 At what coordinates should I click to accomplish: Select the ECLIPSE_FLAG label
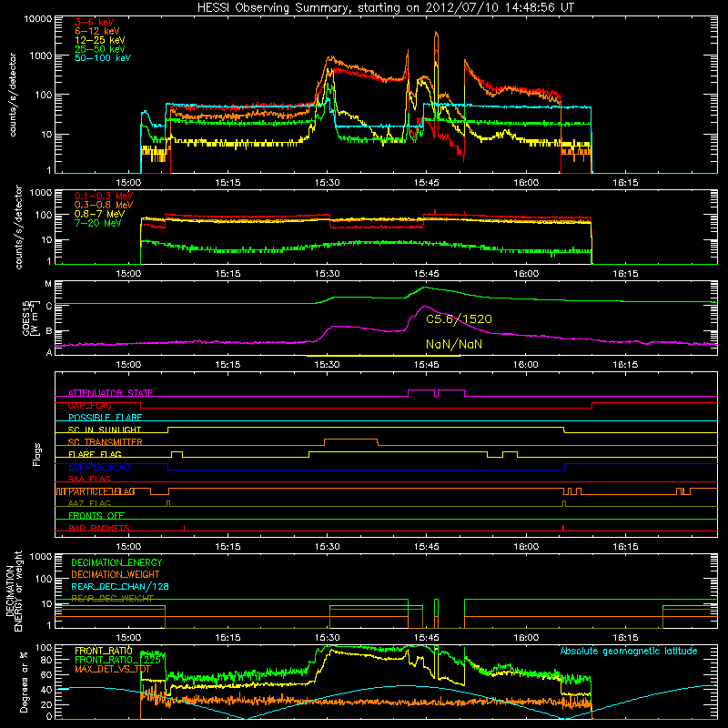click(99, 467)
